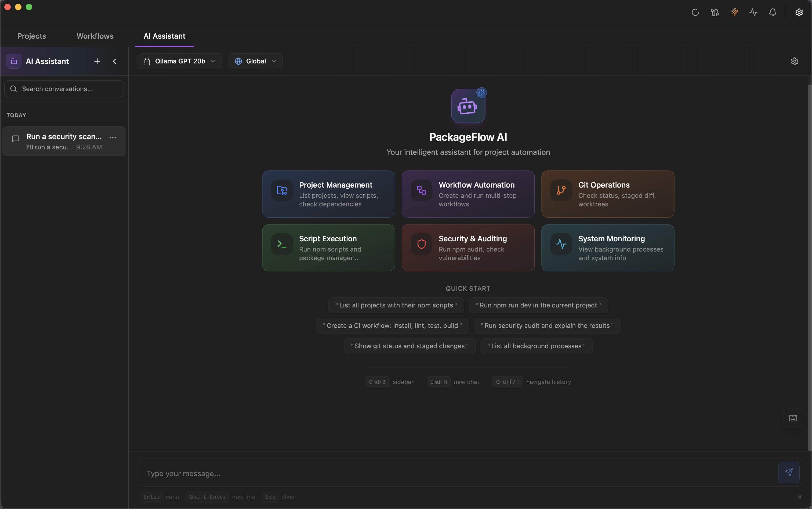Open the Projects tab

(x=31, y=36)
